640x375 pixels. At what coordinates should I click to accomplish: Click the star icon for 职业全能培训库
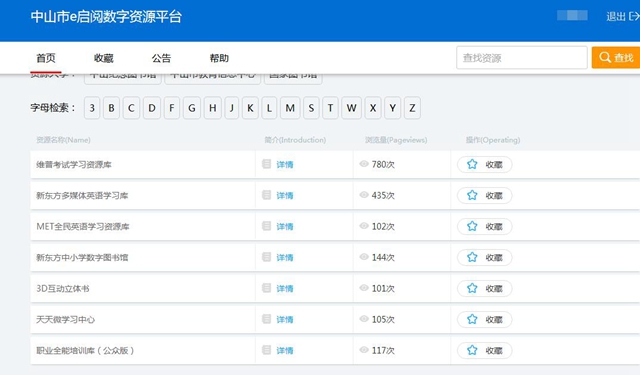tap(472, 351)
